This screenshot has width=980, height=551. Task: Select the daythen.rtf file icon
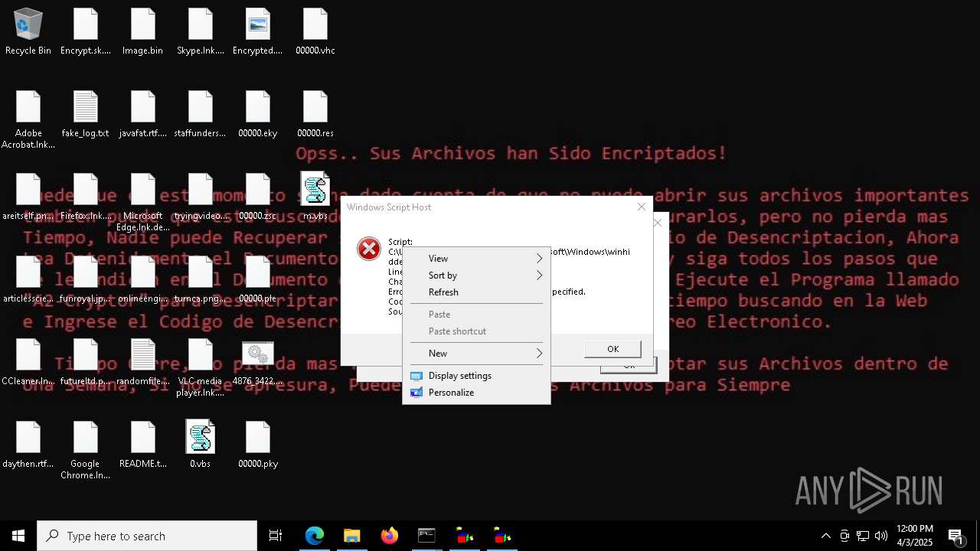28,445
